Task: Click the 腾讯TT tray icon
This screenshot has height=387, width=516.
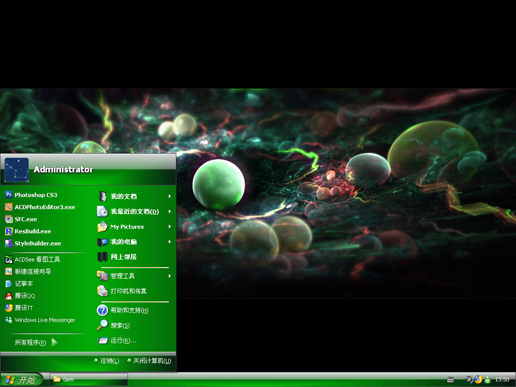Action: [478, 379]
